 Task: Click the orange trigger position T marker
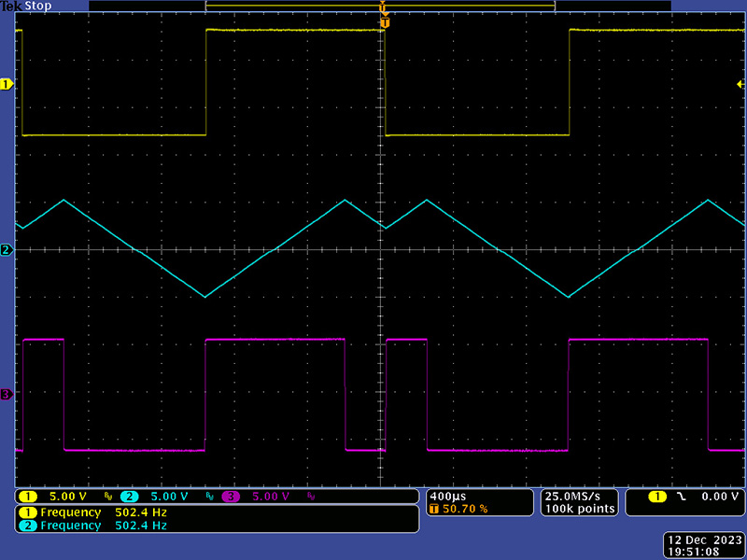click(x=383, y=21)
